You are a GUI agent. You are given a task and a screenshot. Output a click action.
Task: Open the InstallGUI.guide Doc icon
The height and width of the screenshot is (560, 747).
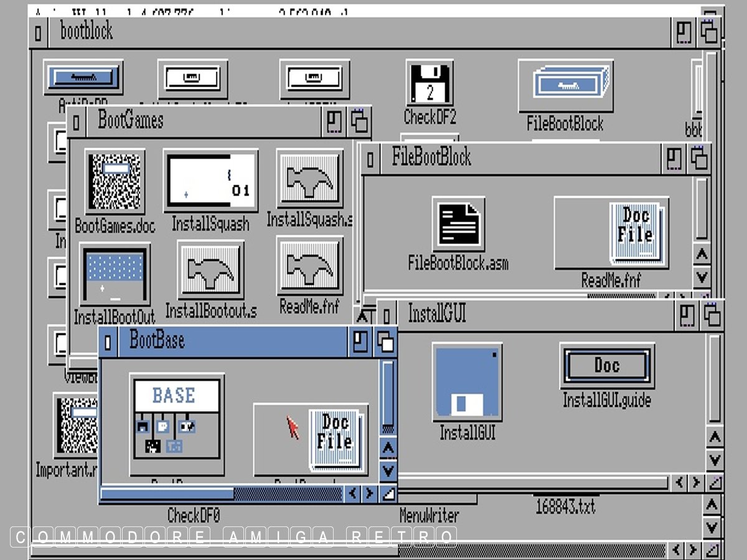point(607,365)
